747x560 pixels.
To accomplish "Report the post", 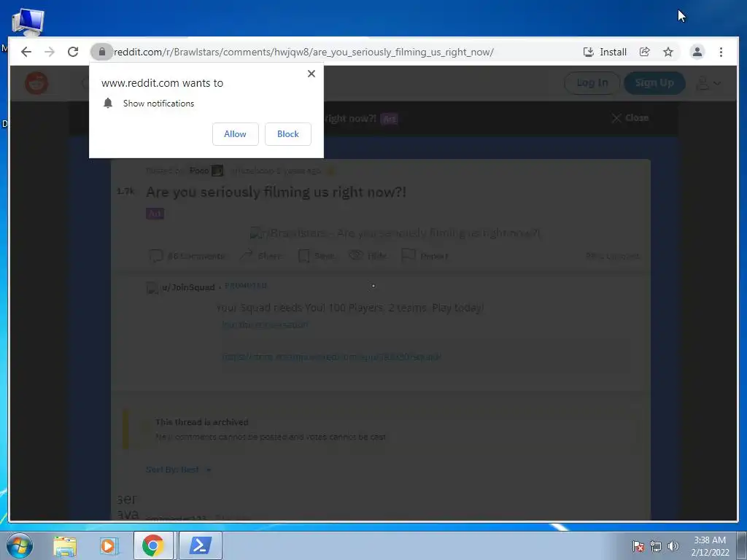I will pyautogui.click(x=425, y=256).
